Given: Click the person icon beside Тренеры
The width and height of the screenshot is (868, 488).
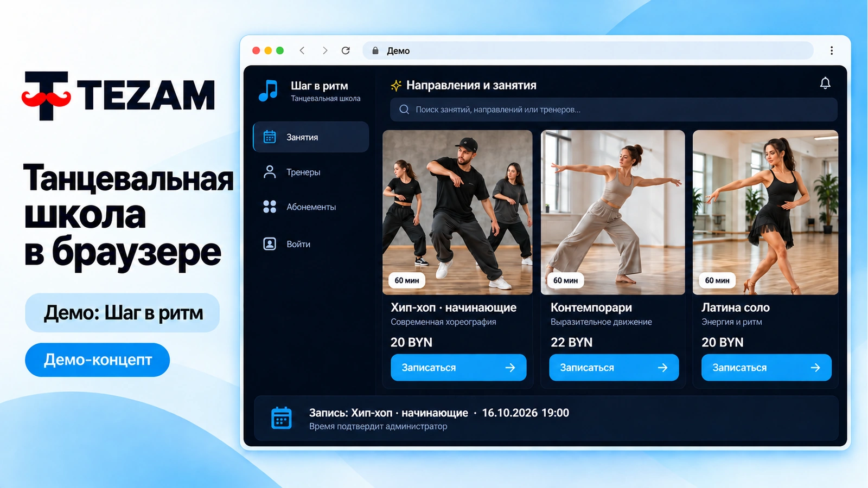Looking at the screenshot, I should pyautogui.click(x=270, y=172).
